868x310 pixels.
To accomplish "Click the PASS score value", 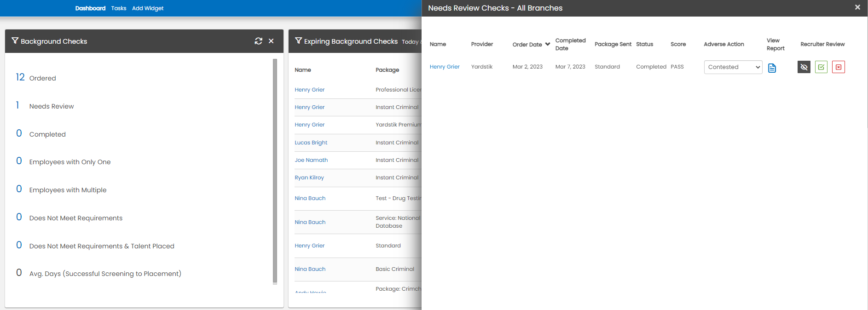I will [677, 67].
